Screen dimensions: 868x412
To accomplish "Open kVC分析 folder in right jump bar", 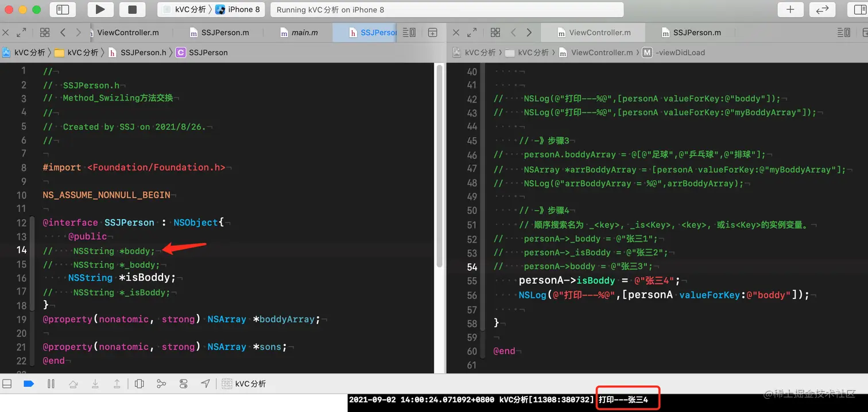I will click(x=528, y=52).
